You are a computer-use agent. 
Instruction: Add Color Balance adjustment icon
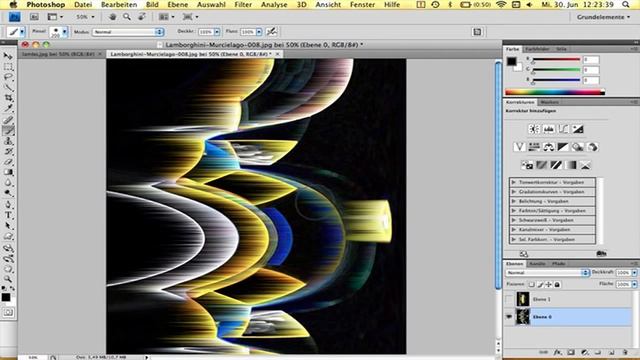[548, 147]
